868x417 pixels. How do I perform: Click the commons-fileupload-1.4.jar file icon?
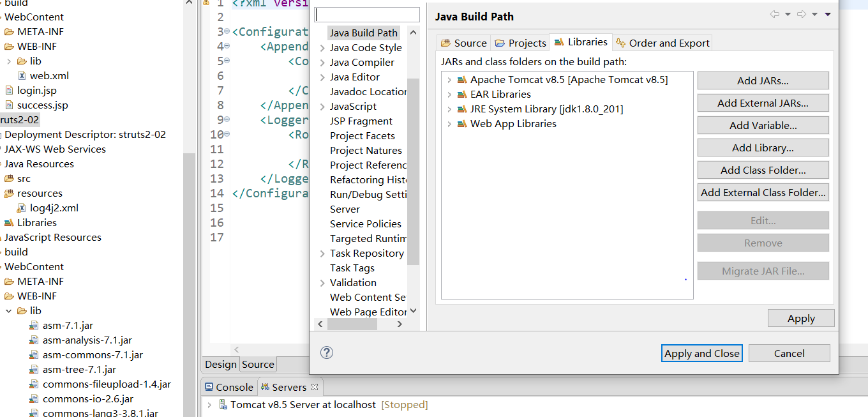point(34,384)
